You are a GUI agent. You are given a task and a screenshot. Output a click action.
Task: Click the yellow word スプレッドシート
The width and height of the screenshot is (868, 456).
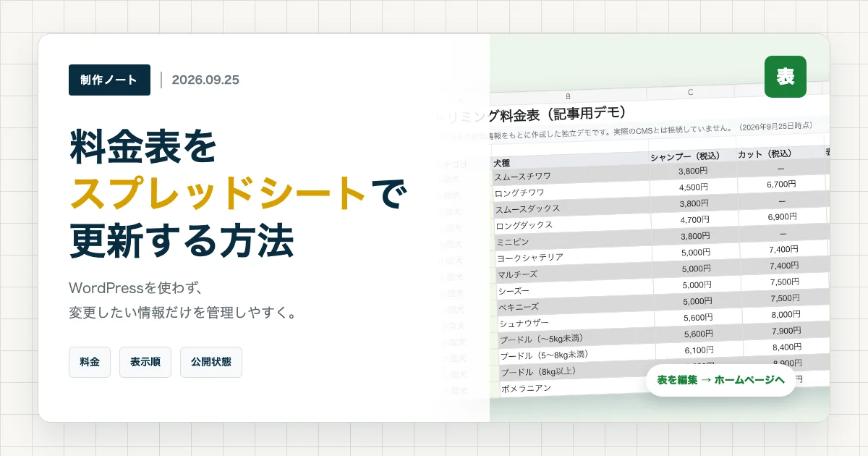tap(218, 194)
